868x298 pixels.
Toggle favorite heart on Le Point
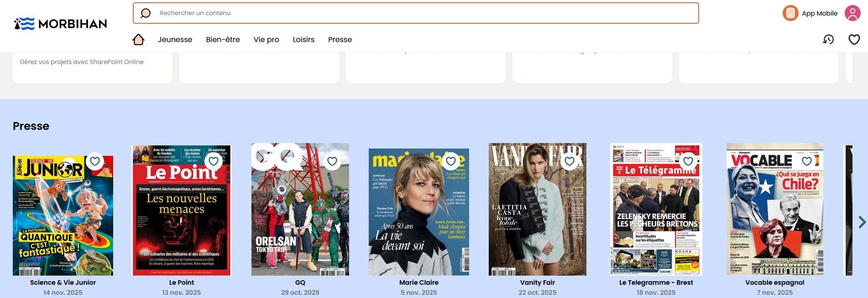[213, 161]
